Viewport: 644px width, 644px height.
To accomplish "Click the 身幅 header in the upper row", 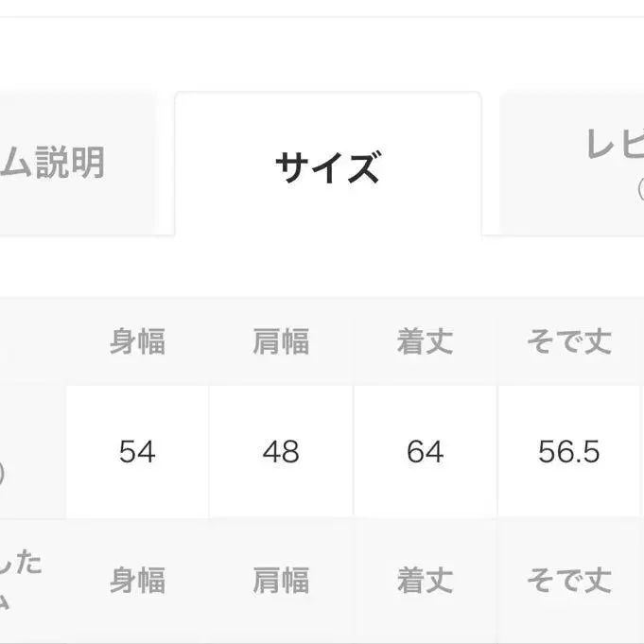I will coord(137,342).
